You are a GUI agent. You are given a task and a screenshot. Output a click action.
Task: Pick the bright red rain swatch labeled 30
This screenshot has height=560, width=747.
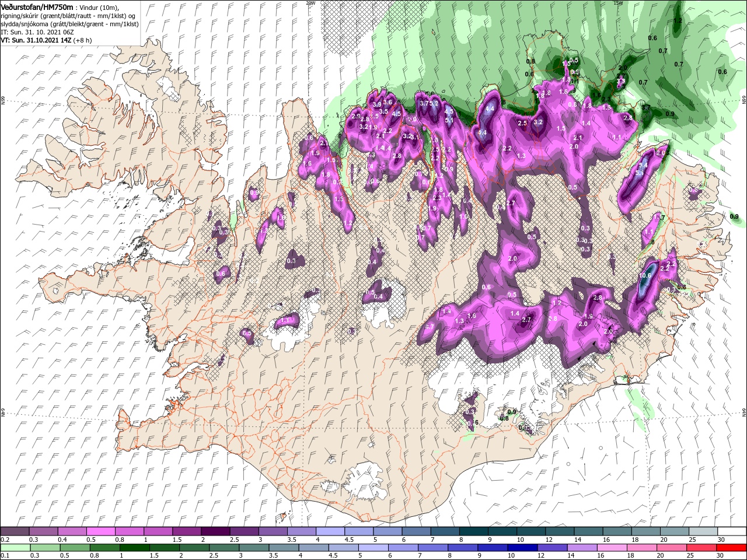(732, 548)
